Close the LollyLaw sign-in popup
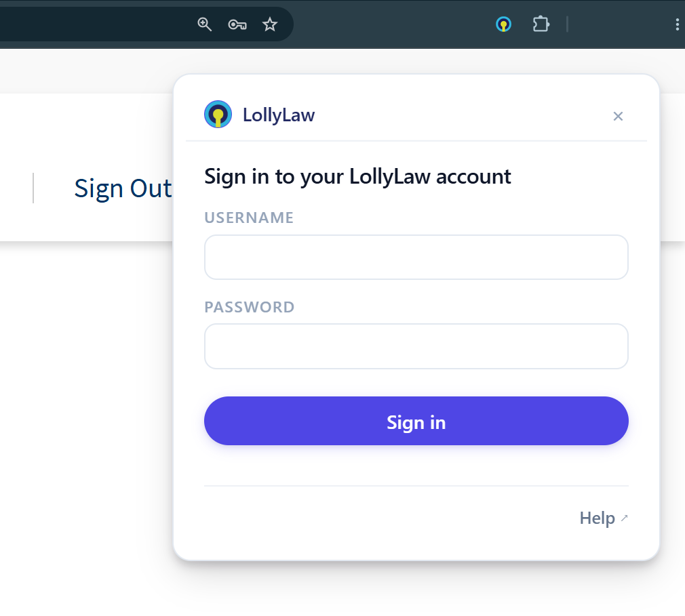This screenshot has height=616, width=685. 618,116
